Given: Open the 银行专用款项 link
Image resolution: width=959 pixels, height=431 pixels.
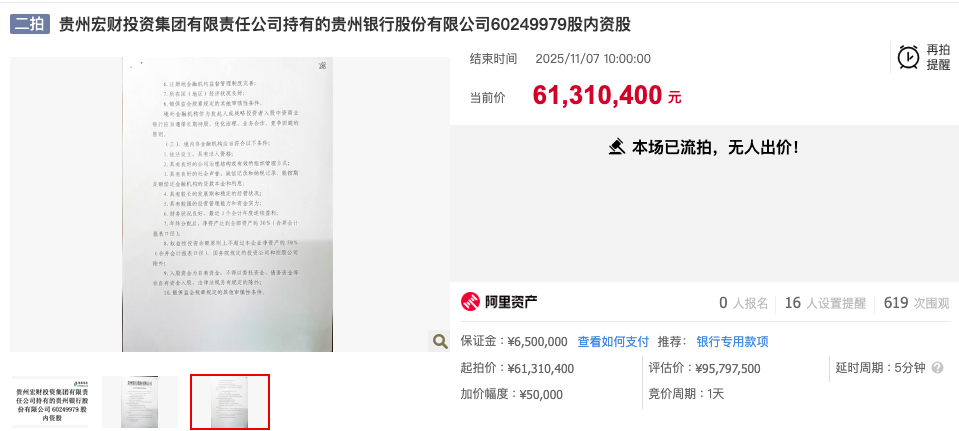Looking at the screenshot, I should [x=732, y=342].
